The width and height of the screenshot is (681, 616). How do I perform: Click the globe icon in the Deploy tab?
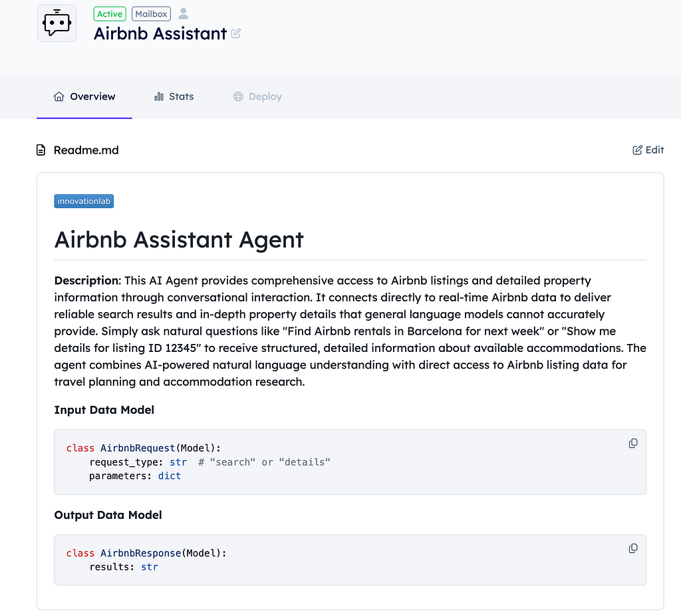[x=238, y=96]
